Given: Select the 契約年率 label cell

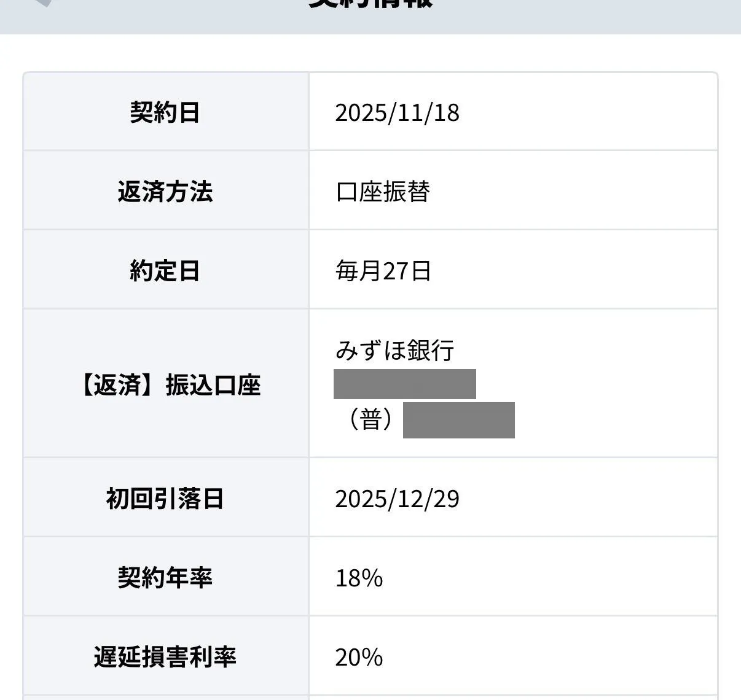Looking at the screenshot, I should [x=165, y=578].
